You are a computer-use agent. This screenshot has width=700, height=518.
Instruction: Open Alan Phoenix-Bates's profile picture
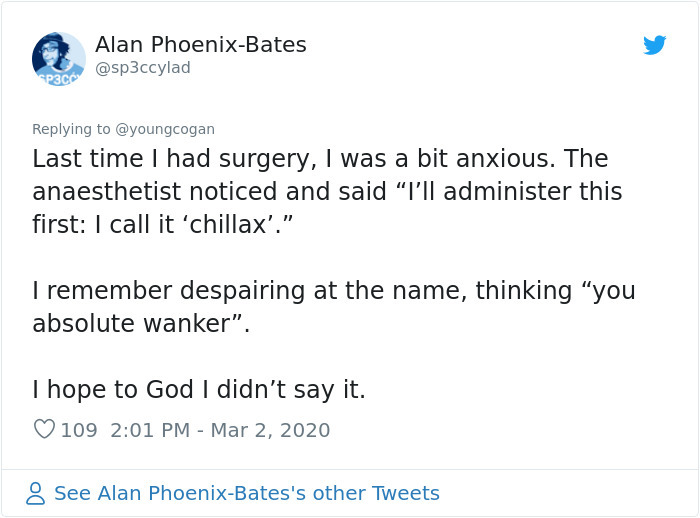pos(58,58)
